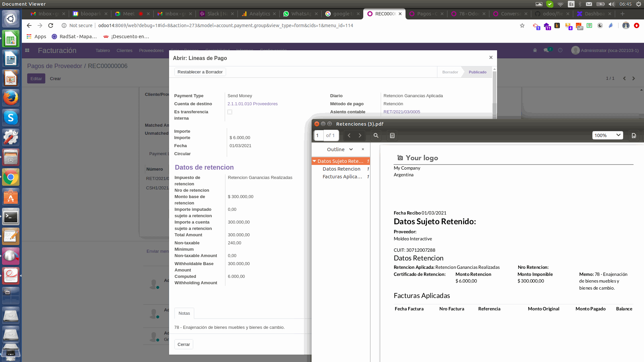The height and width of the screenshot is (362, 644).
Task: Open Ubuntu Software from the dock
Action: coord(11,197)
